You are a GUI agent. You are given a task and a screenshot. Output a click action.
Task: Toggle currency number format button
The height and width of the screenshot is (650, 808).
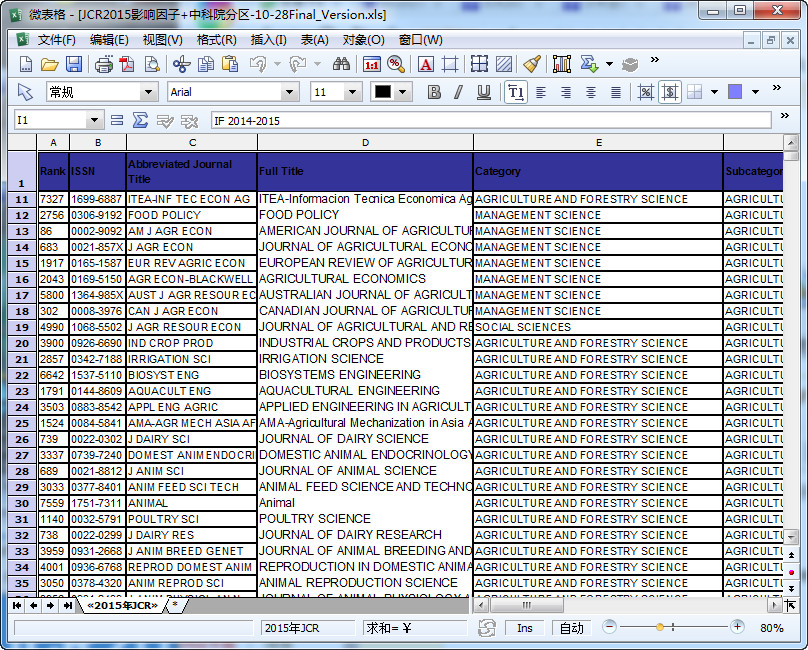[670, 92]
